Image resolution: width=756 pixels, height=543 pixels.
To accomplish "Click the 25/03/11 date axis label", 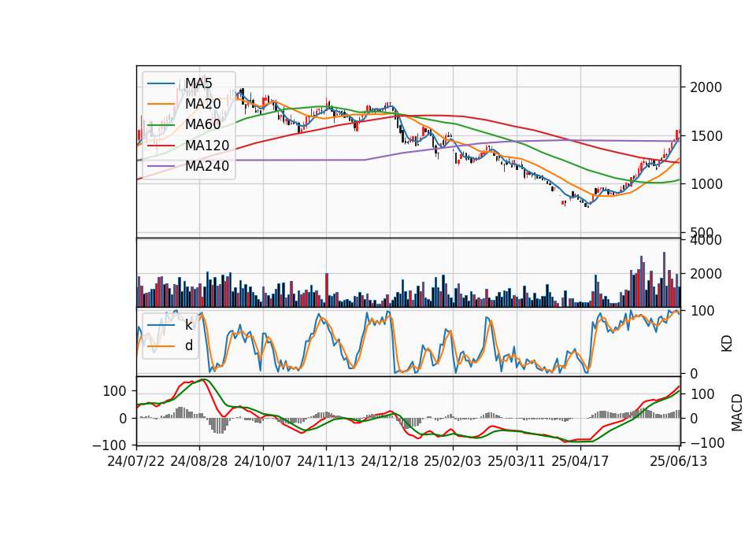I will pyautogui.click(x=517, y=461).
